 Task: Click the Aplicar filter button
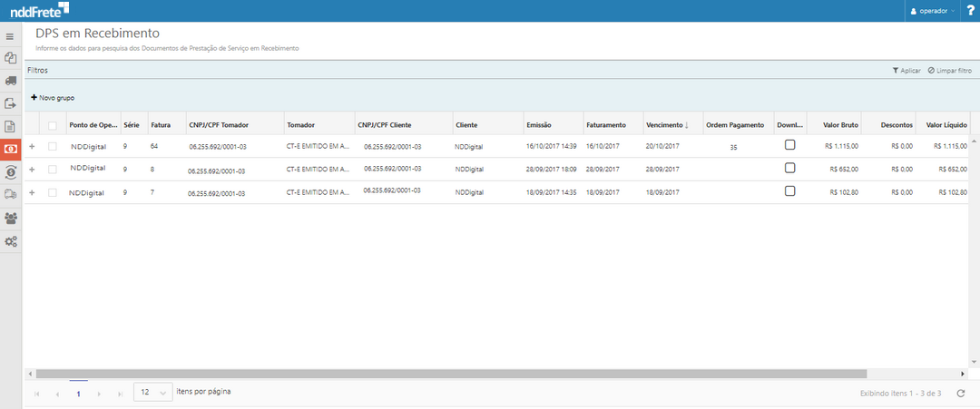906,70
